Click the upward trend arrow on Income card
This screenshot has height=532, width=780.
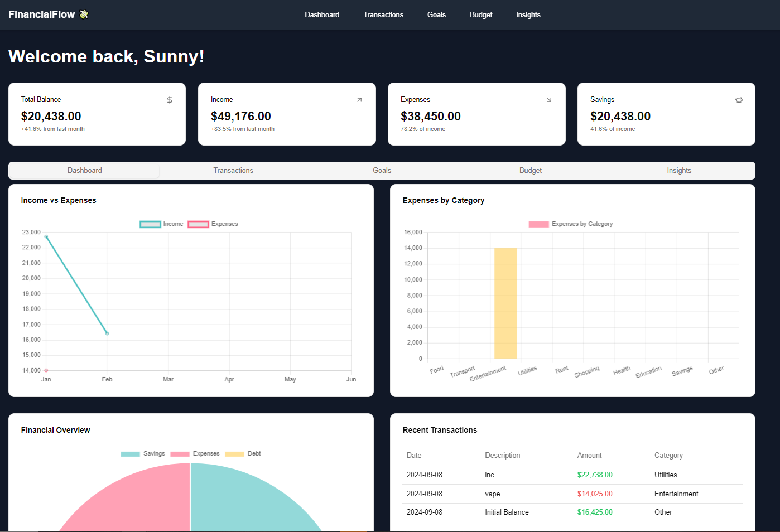pyautogui.click(x=360, y=100)
